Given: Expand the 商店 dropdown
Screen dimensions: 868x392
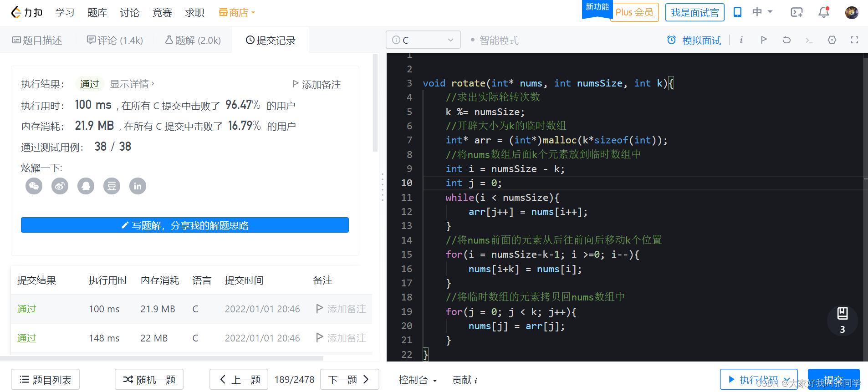Looking at the screenshot, I should pos(237,13).
